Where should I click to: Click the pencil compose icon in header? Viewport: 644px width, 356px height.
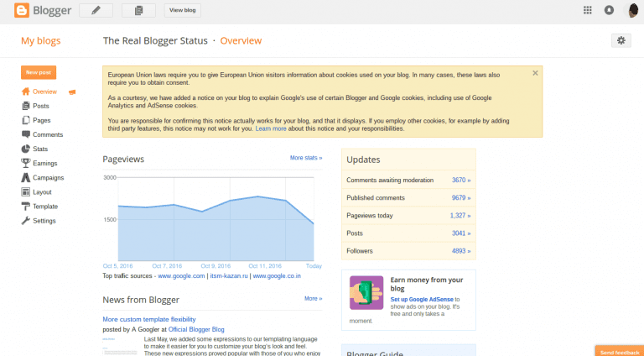coord(96,10)
